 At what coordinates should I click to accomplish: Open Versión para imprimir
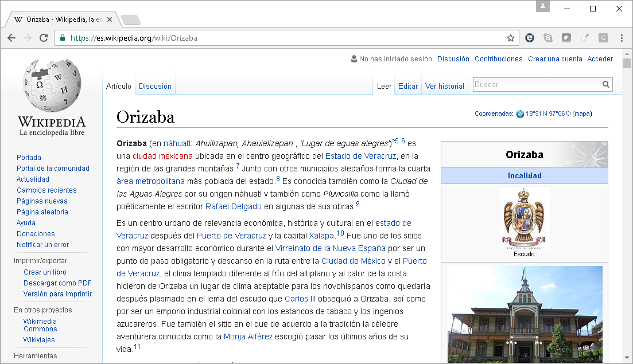tap(58, 294)
